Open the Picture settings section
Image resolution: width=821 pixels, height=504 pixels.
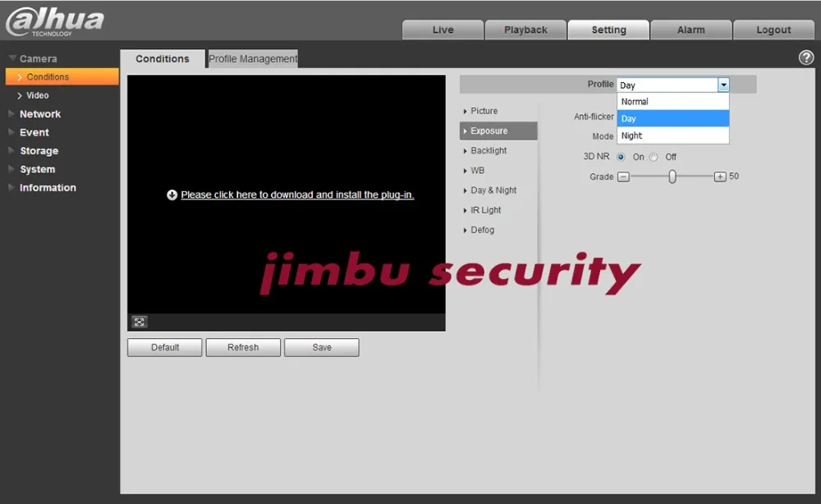498,111
